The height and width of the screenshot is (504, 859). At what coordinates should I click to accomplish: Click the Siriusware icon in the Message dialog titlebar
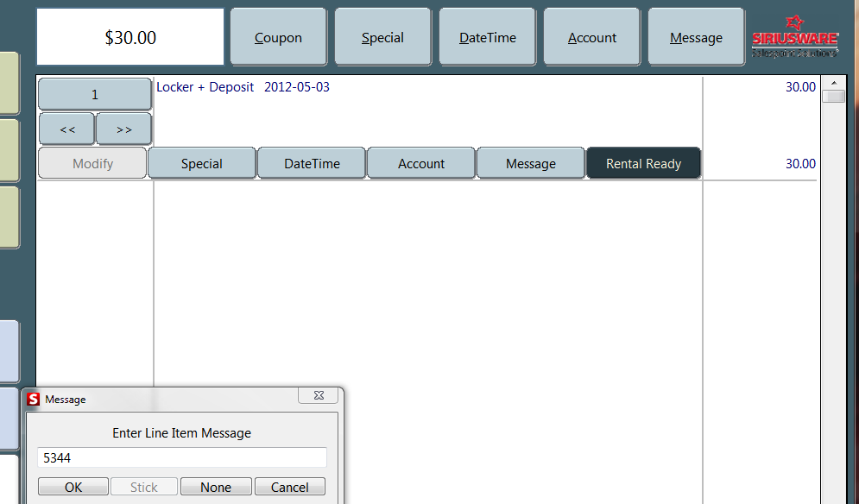point(35,399)
